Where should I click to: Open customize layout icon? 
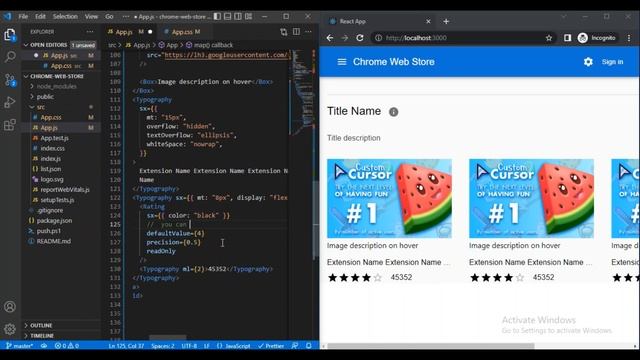[x=249, y=16]
